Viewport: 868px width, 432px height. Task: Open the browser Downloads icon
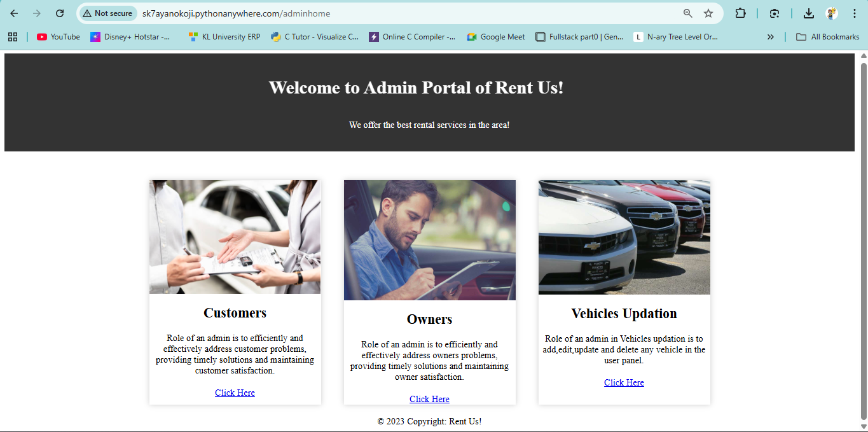click(x=808, y=13)
